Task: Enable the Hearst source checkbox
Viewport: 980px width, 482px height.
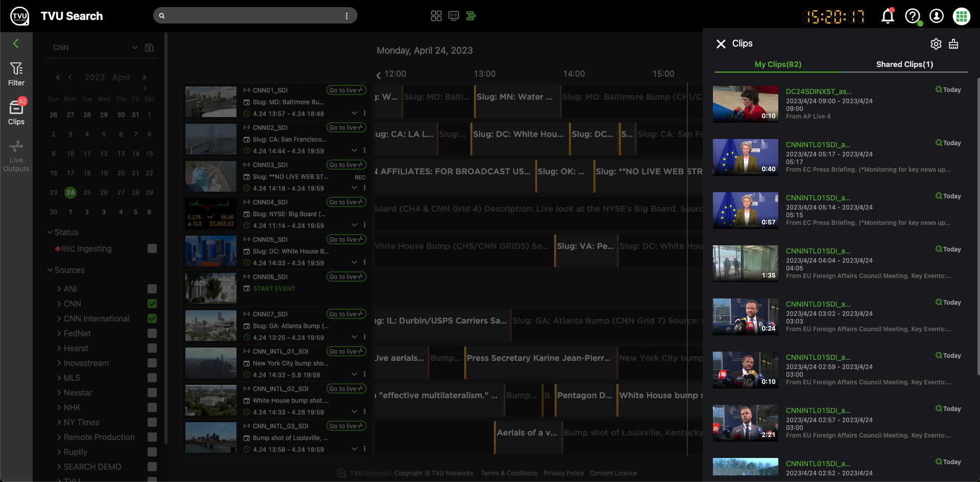Action: pos(152,348)
